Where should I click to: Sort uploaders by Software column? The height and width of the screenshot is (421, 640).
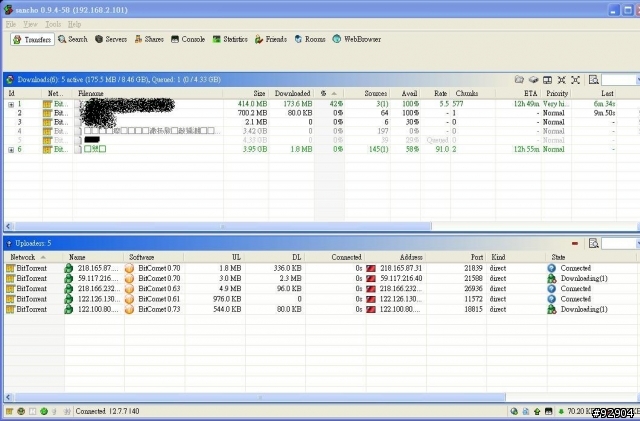click(x=153, y=257)
